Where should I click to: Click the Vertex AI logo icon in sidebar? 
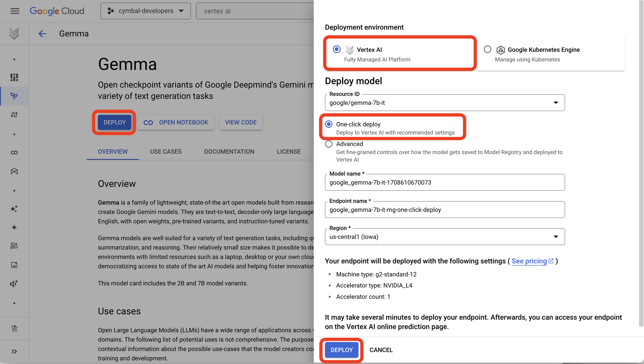[x=14, y=33]
